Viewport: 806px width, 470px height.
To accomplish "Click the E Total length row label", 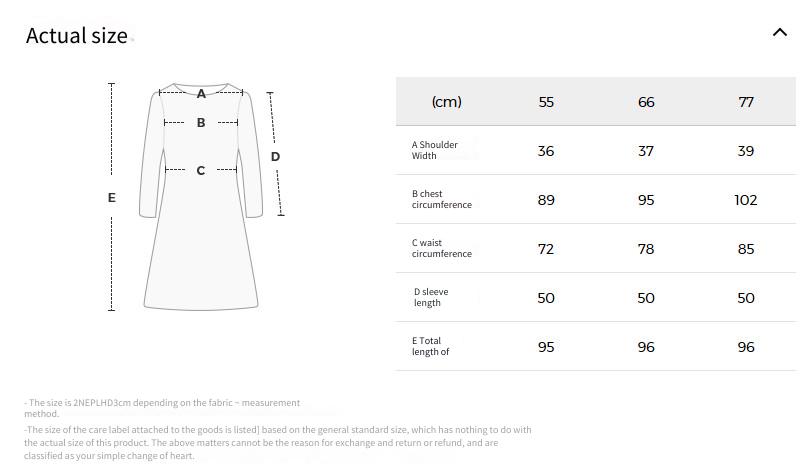I will 430,346.
